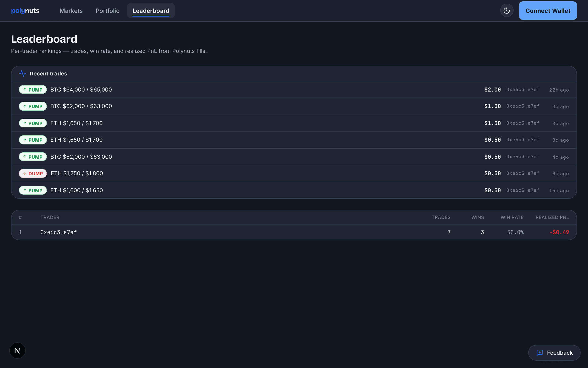This screenshot has height=368, width=588.
Task: Click the DUMP badge on ETH $1,750 row
Action: click(x=33, y=173)
